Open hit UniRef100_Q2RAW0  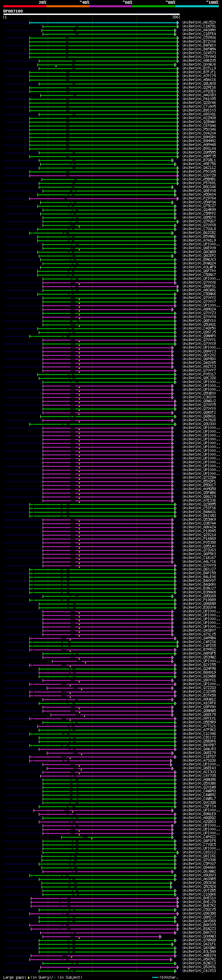pyautogui.click(x=199, y=122)
